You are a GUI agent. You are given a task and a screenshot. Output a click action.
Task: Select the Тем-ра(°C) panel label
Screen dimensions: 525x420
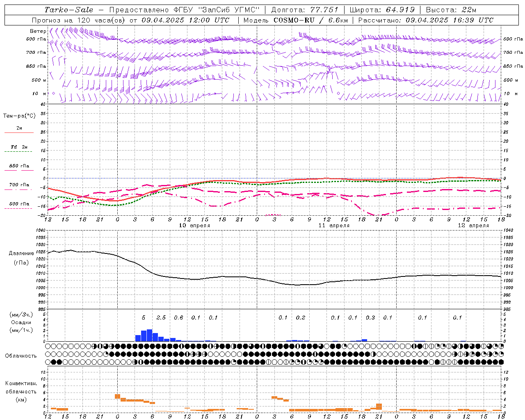point(19,116)
